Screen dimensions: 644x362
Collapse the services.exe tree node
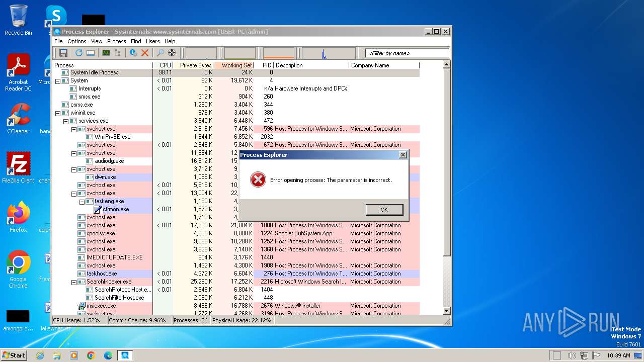(65, 121)
